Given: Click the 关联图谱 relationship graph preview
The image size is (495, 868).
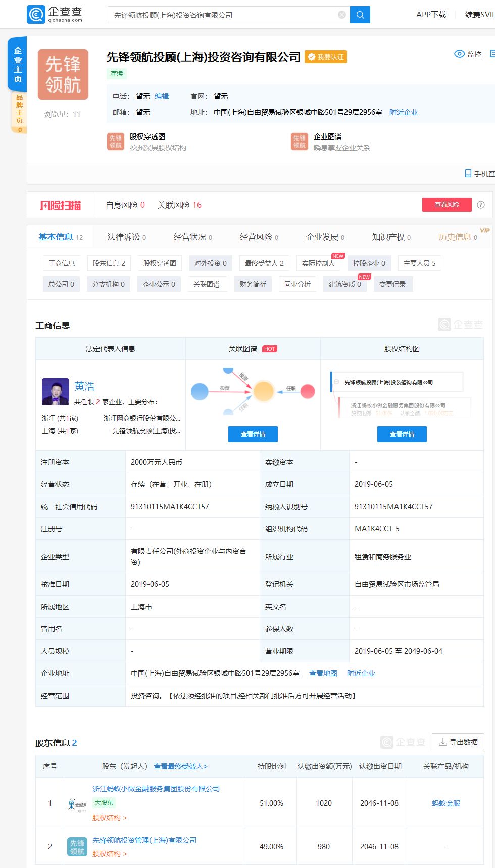Looking at the screenshot, I should tap(253, 391).
